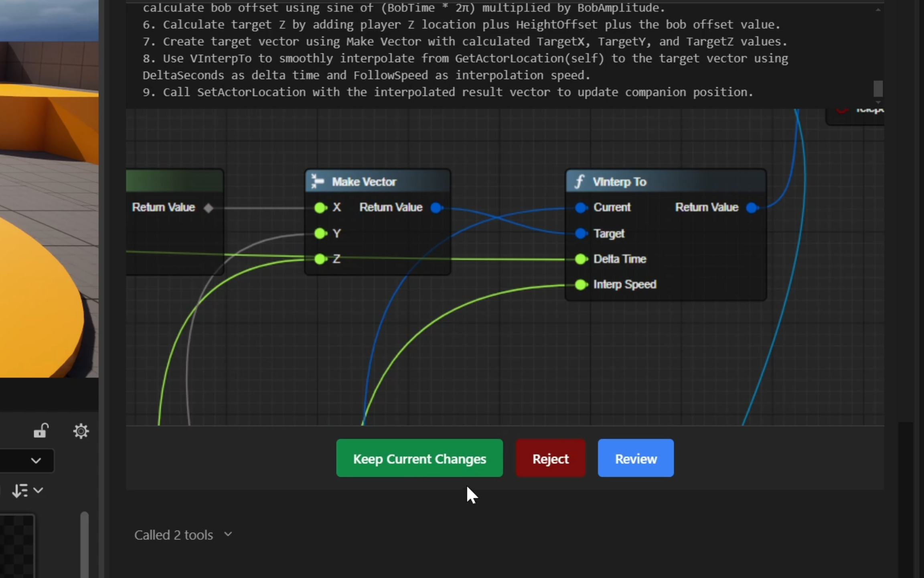The width and height of the screenshot is (924, 578).
Task: Click the gray diamond Return Value pin
Action: point(208,208)
